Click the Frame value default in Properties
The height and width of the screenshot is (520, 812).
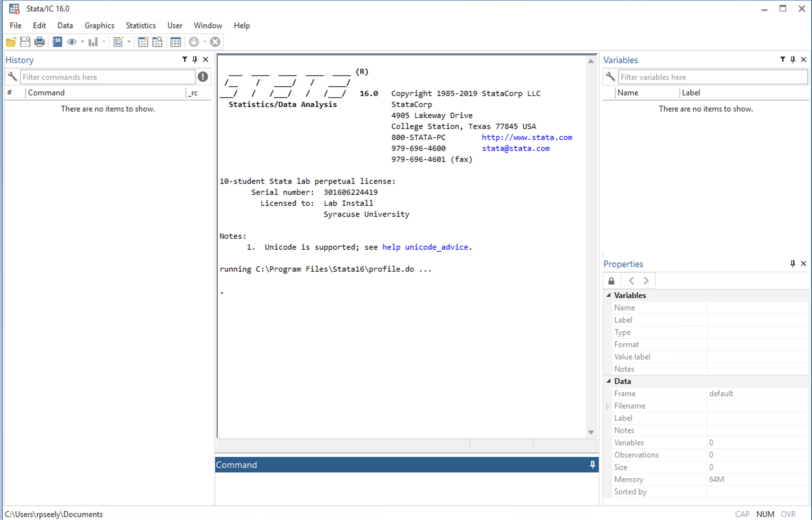(721, 394)
